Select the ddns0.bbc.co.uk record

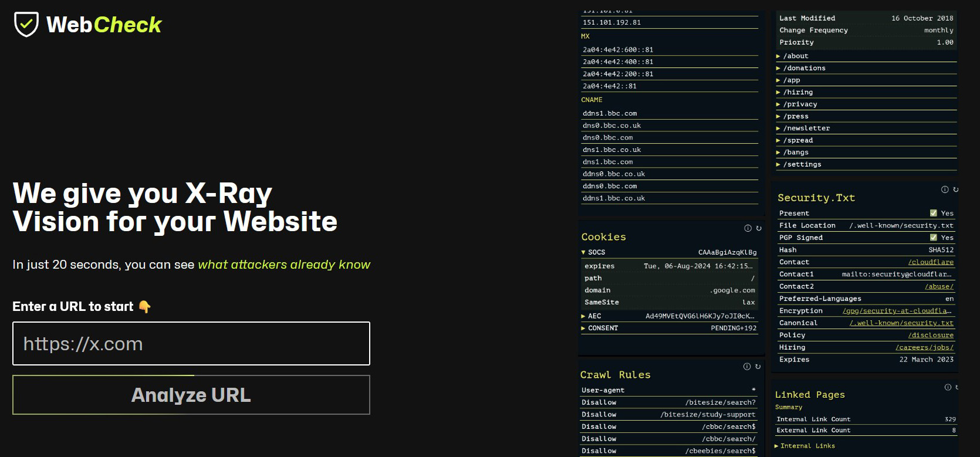[x=669, y=174]
